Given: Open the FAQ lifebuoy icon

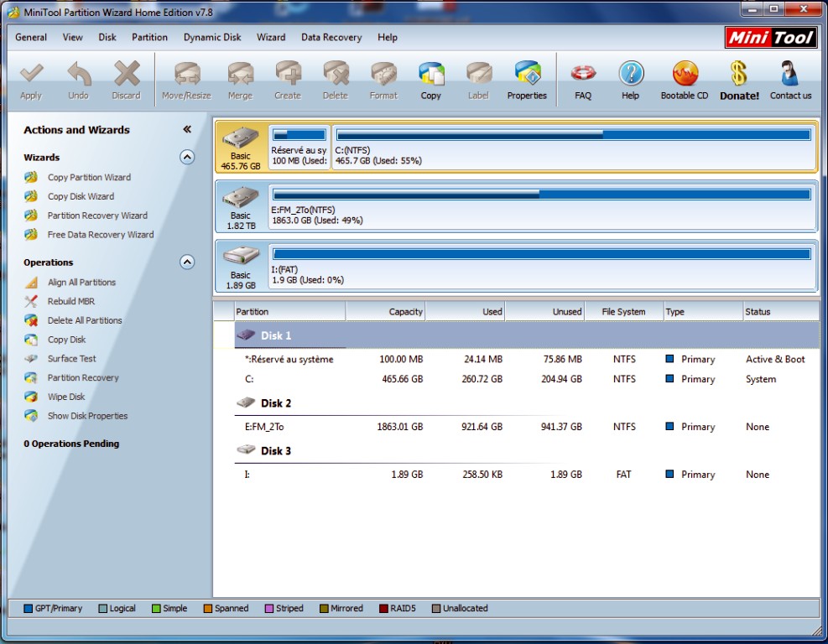Looking at the screenshot, I should (583, 74).
